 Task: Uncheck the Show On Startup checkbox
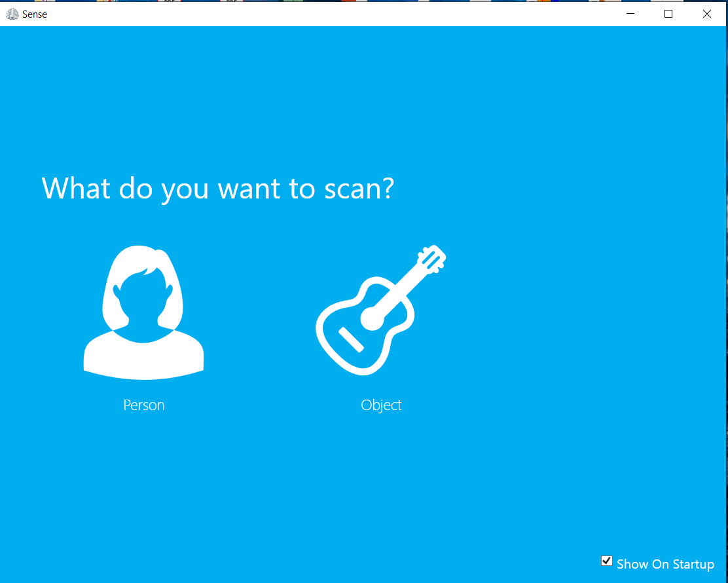click(x=606, y=561)
